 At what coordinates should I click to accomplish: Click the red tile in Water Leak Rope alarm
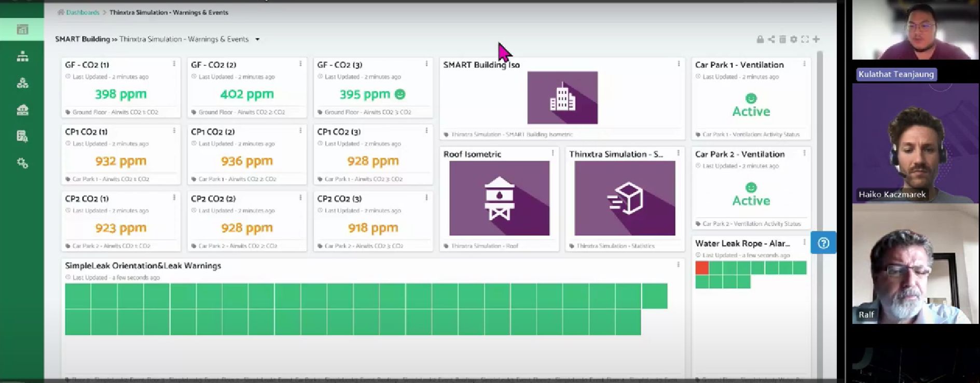702,267
